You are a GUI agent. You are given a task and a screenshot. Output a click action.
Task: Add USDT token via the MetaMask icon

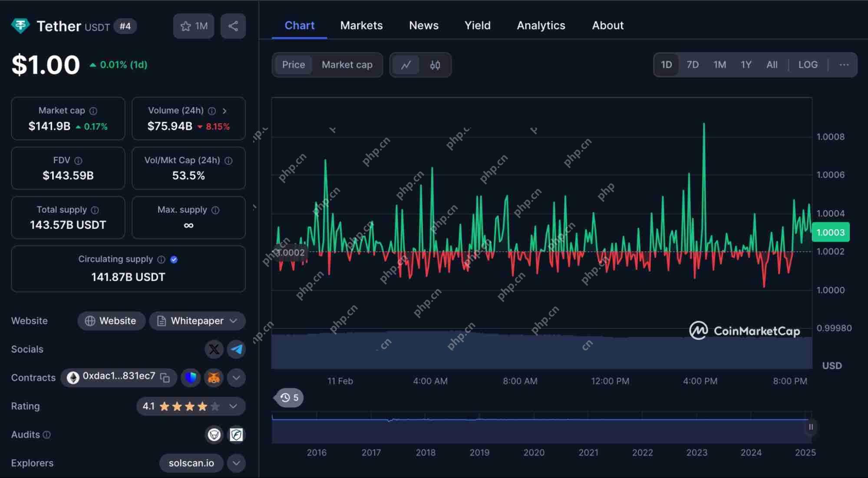(x=214, y=377)
